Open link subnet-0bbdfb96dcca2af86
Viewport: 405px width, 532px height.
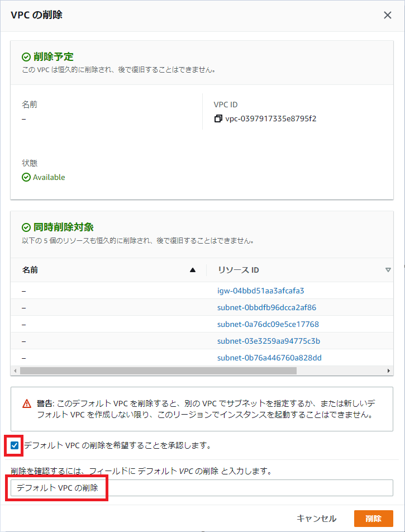point(266,308)
